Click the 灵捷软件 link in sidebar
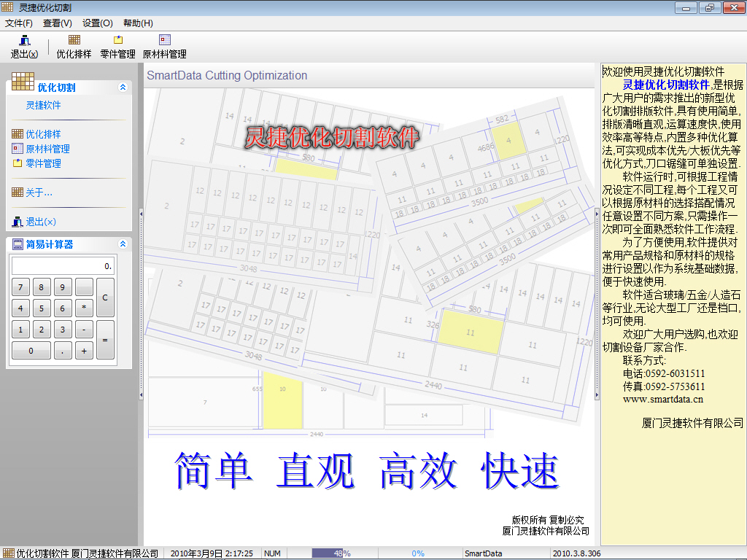Screen dimensions: 747x560 click(43, 105)
